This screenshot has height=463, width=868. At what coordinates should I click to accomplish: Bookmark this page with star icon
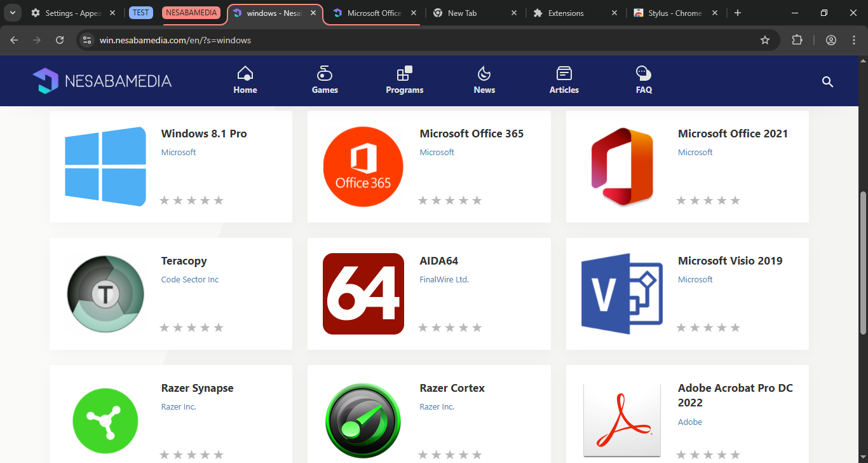[765, 40]
